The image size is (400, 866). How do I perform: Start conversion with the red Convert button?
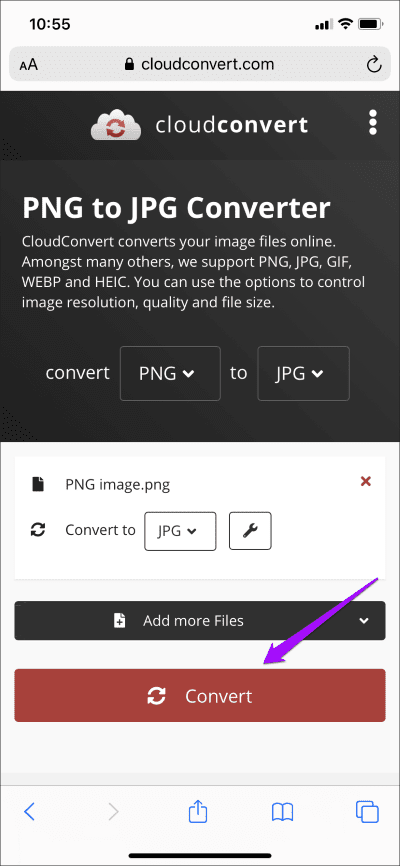[200, 695]
